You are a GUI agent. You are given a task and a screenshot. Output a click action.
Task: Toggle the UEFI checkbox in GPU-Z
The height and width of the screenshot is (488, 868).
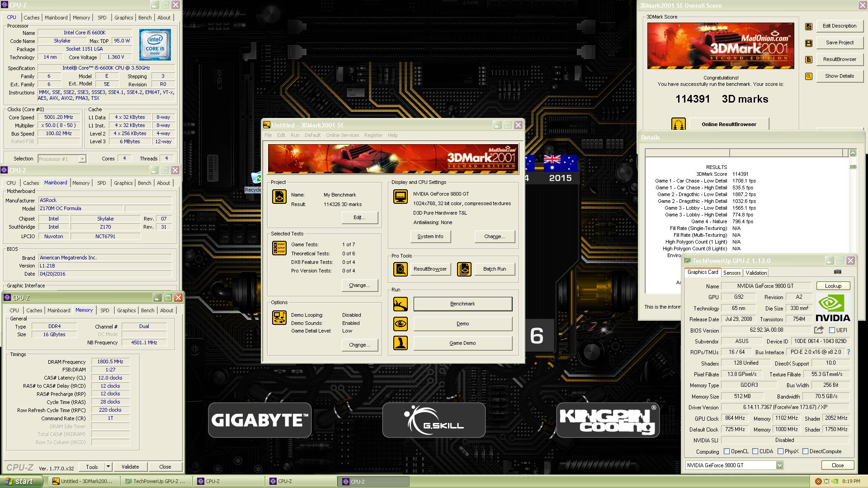click(x=832, y=330)
